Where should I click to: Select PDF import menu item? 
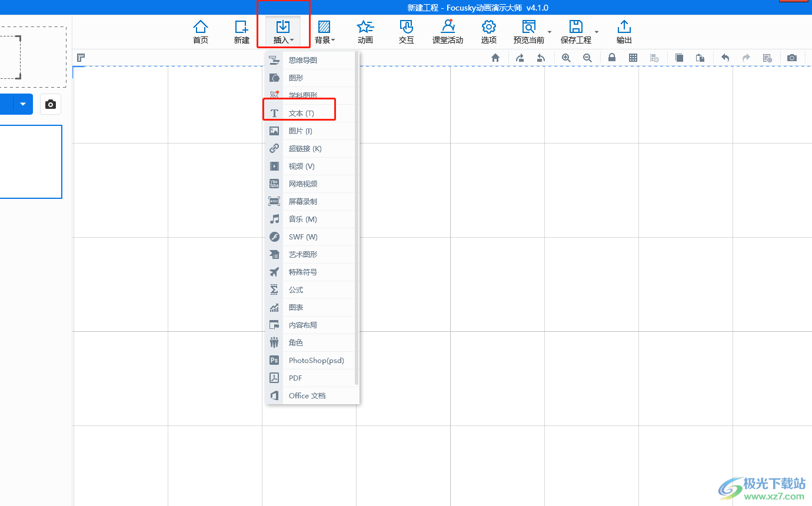(x=311, y=378)
